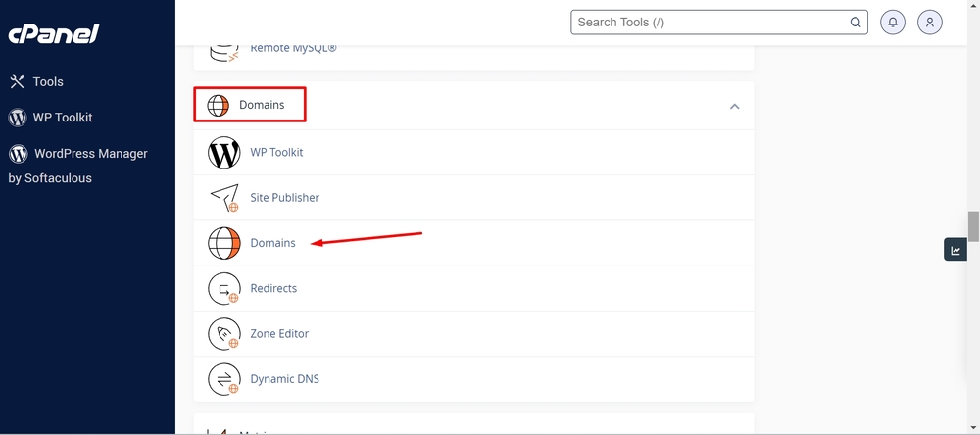Open the WP Toolkit link in Domains section
This screenshot has height=435, width=980.
point(277,153)
